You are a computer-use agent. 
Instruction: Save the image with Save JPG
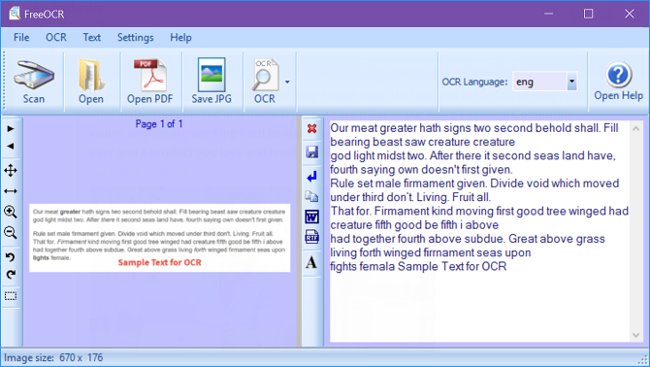[x=211, y=82]
